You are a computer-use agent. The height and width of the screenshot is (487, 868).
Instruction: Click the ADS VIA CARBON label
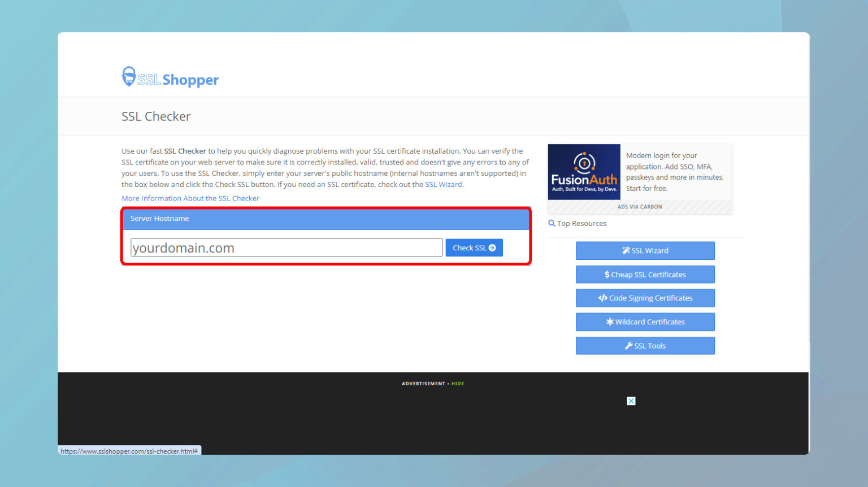tap(639, 207)
